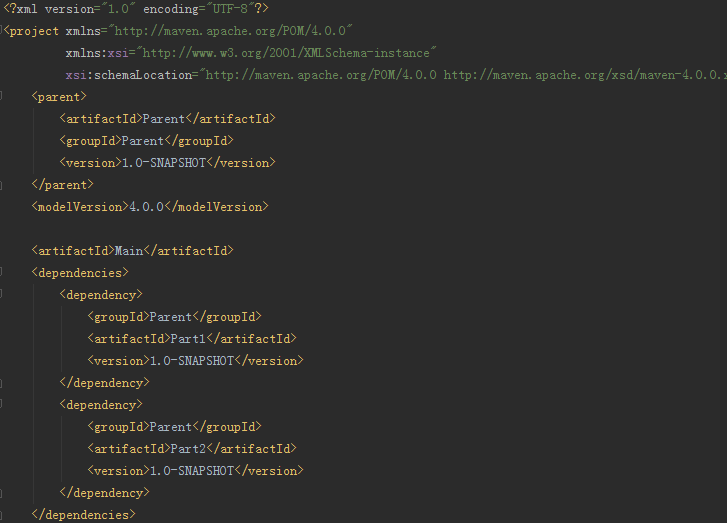This screenshot has height=523, width=727.
Task: Collapse the opening parent tag fold marker
Action: pyautogui.click(x=1, y=96)
